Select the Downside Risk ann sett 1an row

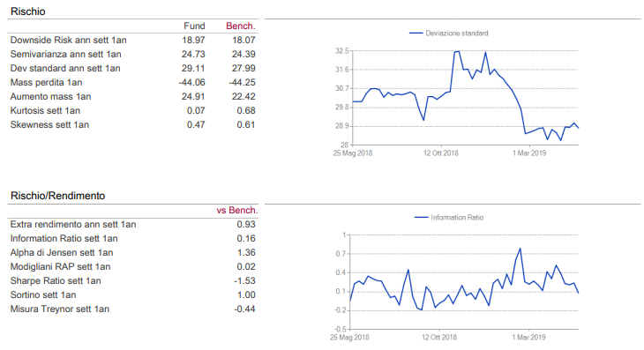click(132, 41)
